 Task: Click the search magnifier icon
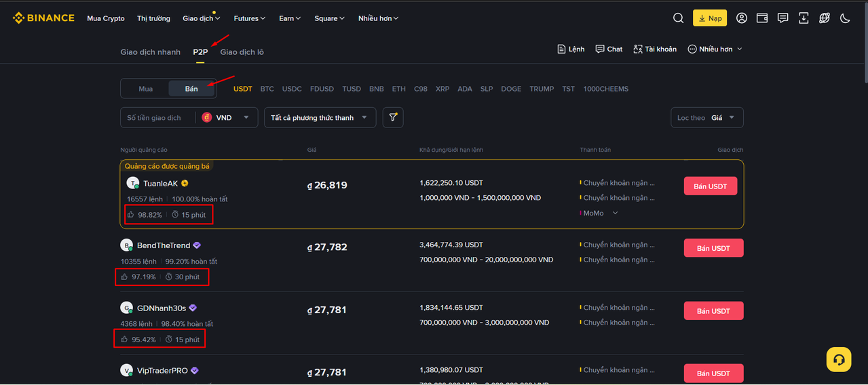pos(678,18)
